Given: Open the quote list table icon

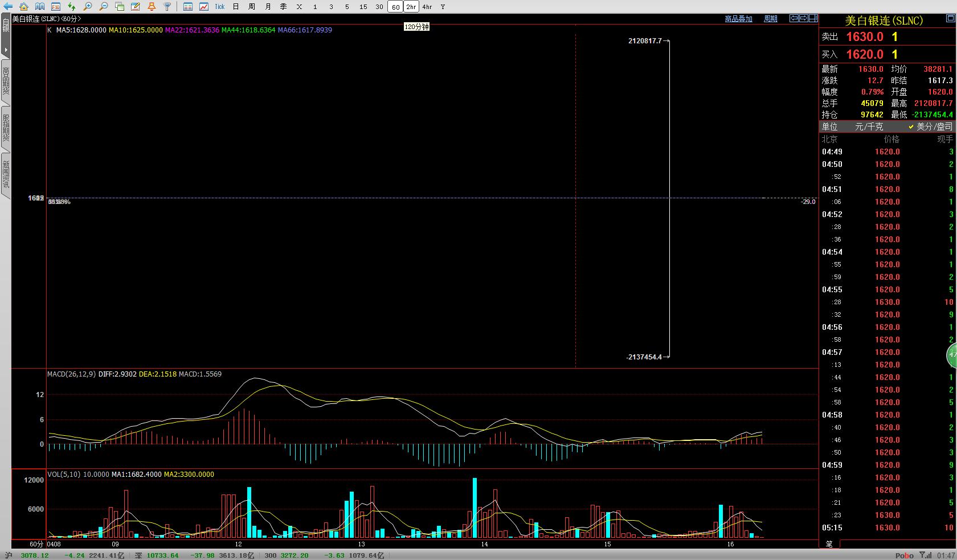Looking at the screenshot, I should coord(187,7).
